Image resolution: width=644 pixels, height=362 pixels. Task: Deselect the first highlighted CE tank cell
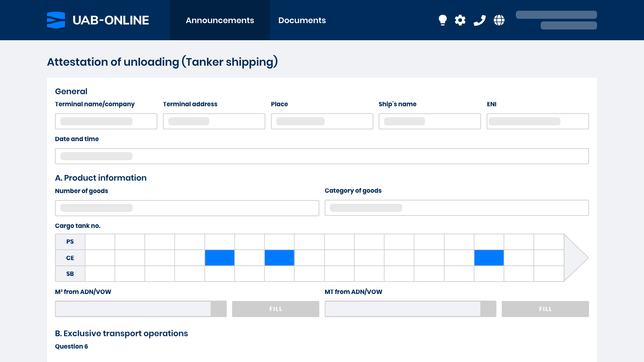220,258
